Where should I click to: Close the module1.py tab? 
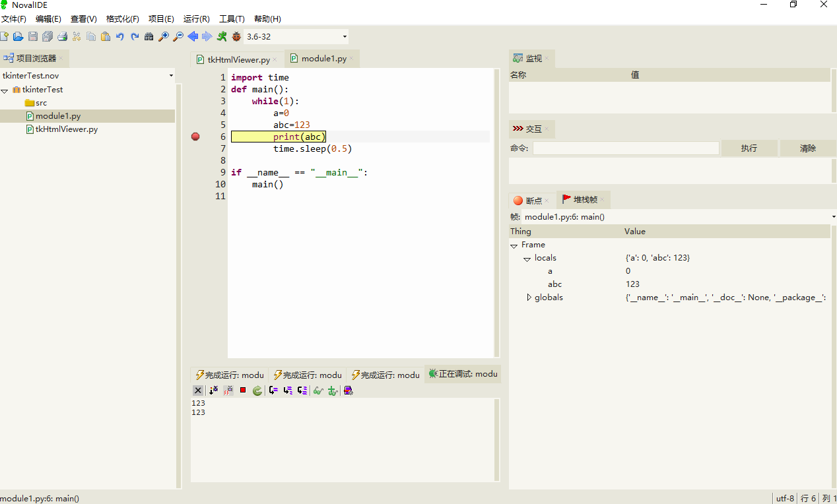pos(352,59)
